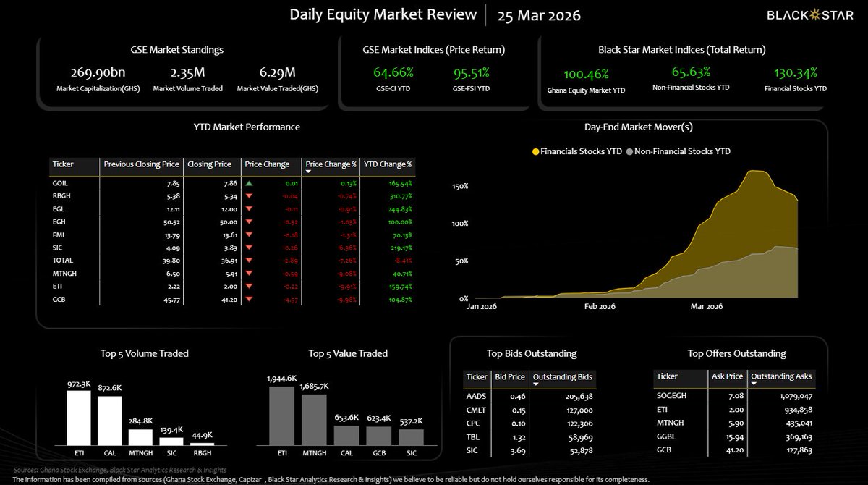Select the ETI bar in Top 5 Volume Traded
Screen dimensions: 868x485
(x=79, y=417)
